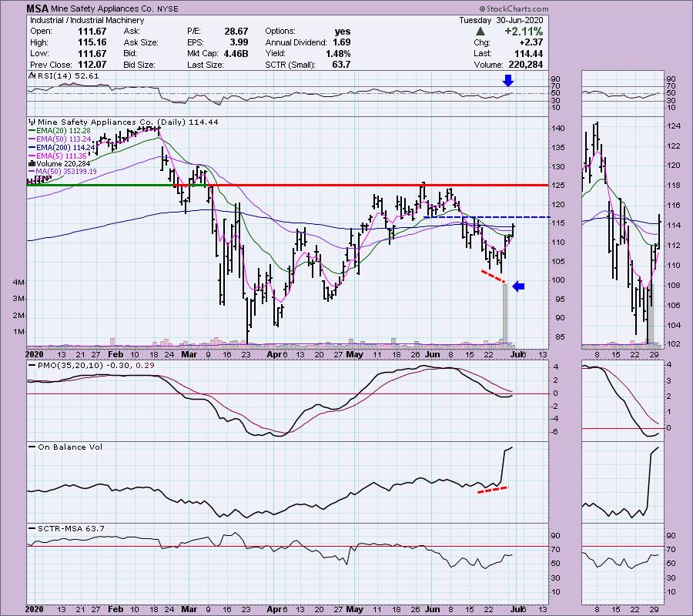Click the RSI(14) 52.61 indicator label

[x=68, y=76]
